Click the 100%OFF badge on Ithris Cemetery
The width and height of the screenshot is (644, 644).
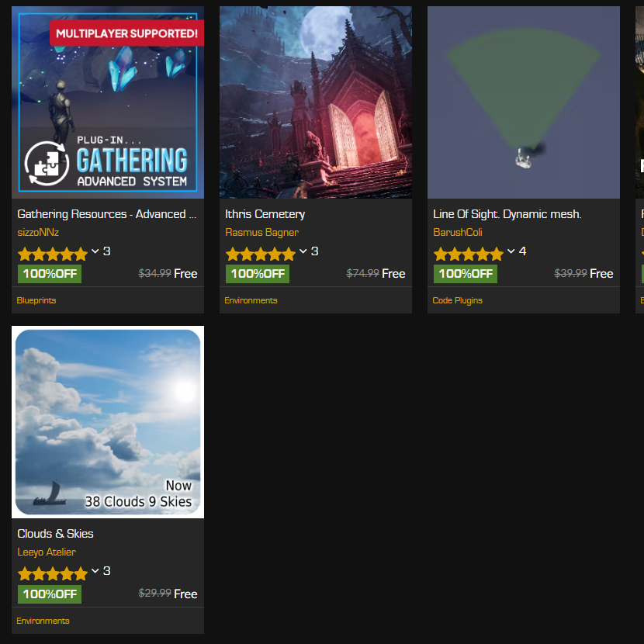pos(257,274)
